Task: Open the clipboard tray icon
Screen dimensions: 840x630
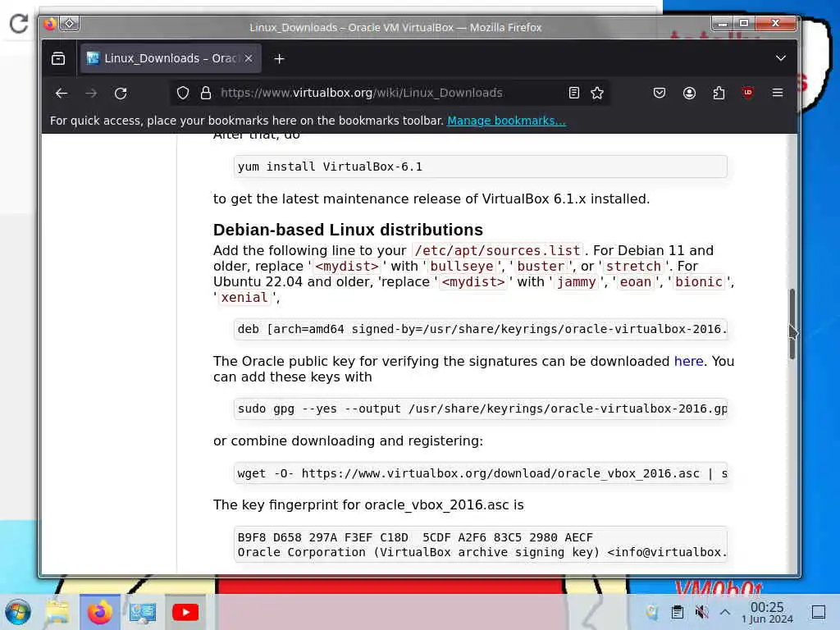Action: point(677,612)
